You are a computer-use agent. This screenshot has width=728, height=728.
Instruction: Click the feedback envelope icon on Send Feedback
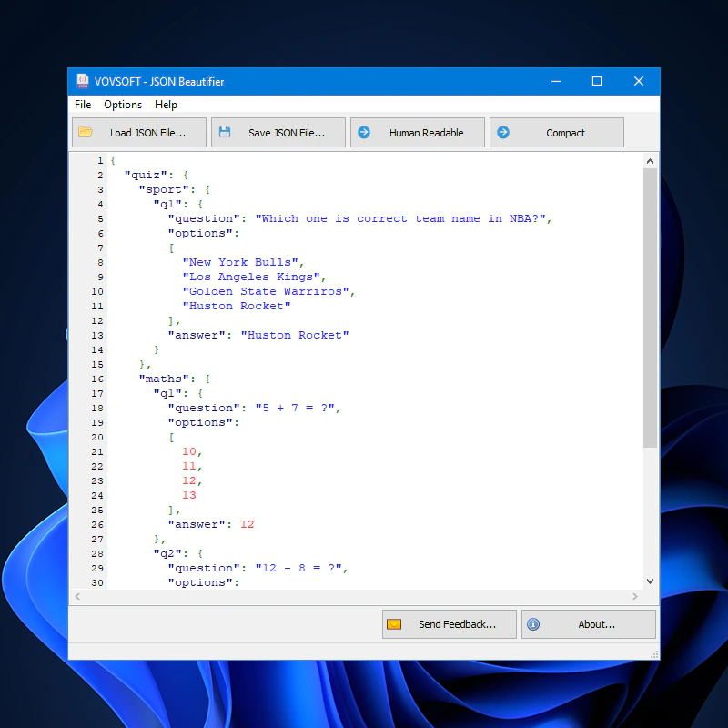click(394, 624)
